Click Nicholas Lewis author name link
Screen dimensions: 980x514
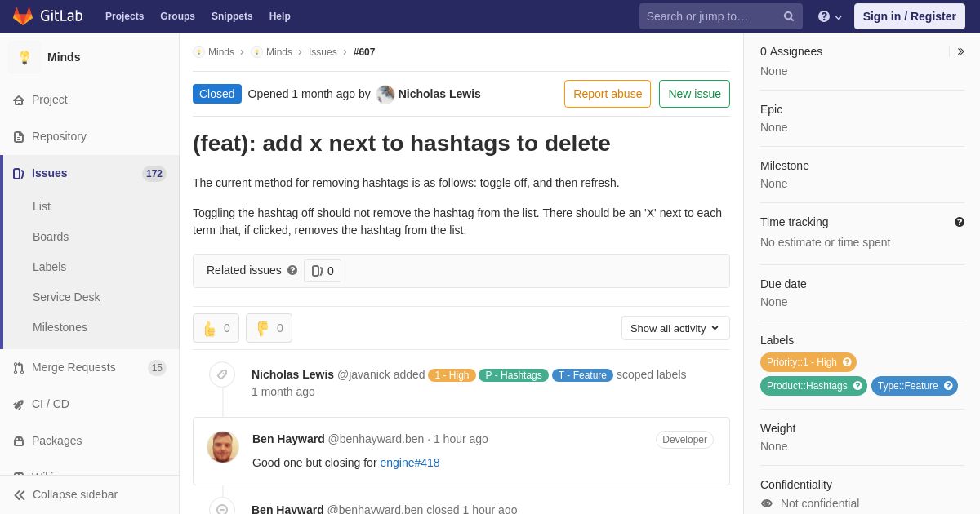tap(439, 94)
